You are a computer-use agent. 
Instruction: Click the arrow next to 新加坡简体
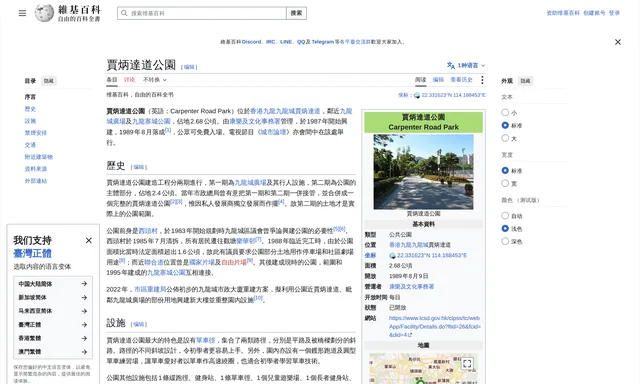(x=84, y=297)
